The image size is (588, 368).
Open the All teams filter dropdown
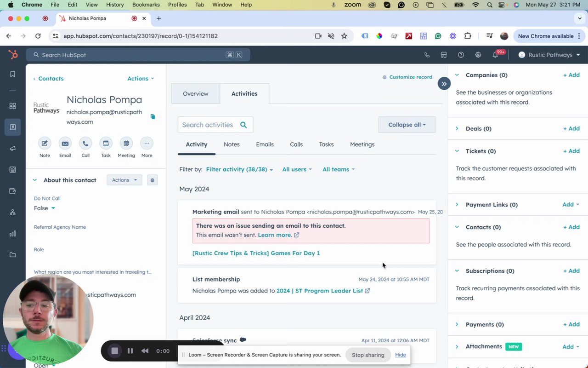point(339,169)
